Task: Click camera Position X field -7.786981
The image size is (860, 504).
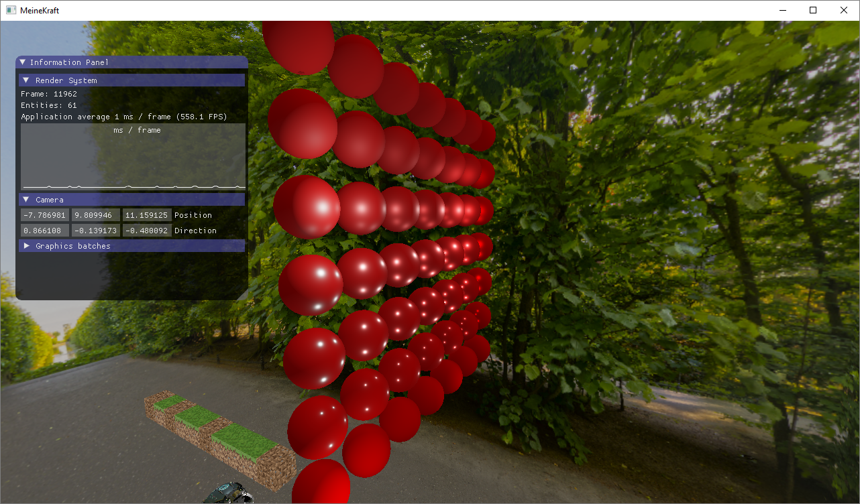Action: [44, 215]
